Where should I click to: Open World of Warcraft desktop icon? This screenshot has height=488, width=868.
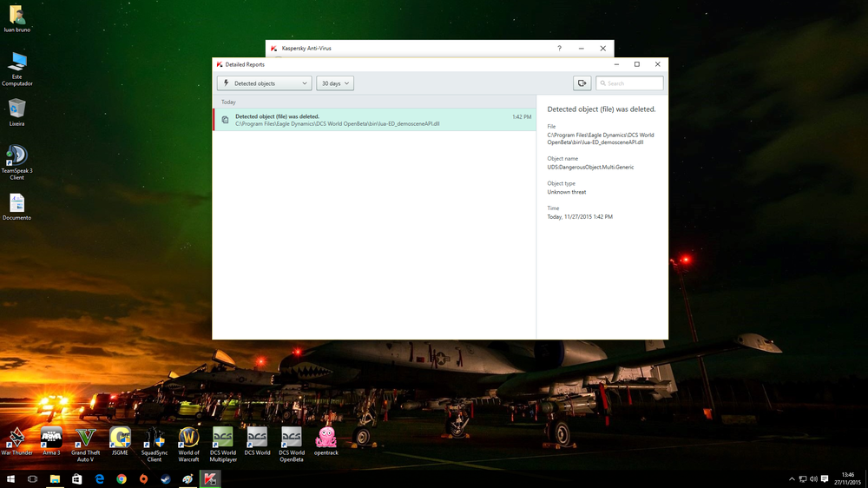point(188,438)
